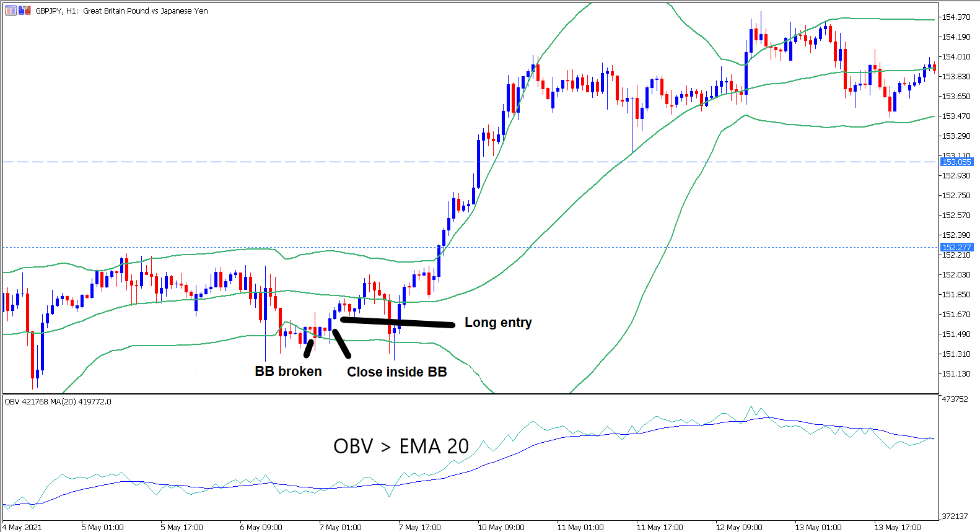This screenshot has width=980, height=532.
Task: Select the highlighted 152.277 price level label
Action: (956, 247)
